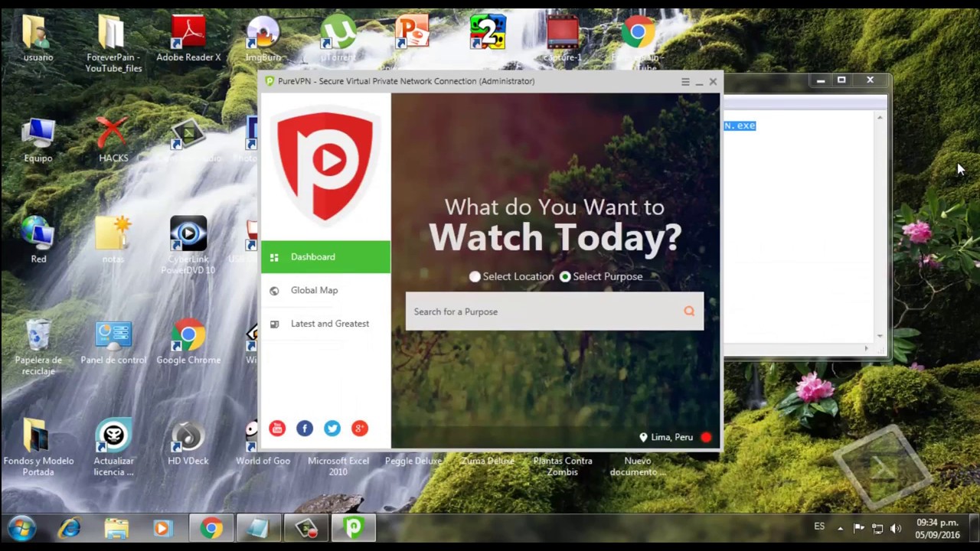
Task: Open the Dashboard section in PureVPN
Action: 325,257
